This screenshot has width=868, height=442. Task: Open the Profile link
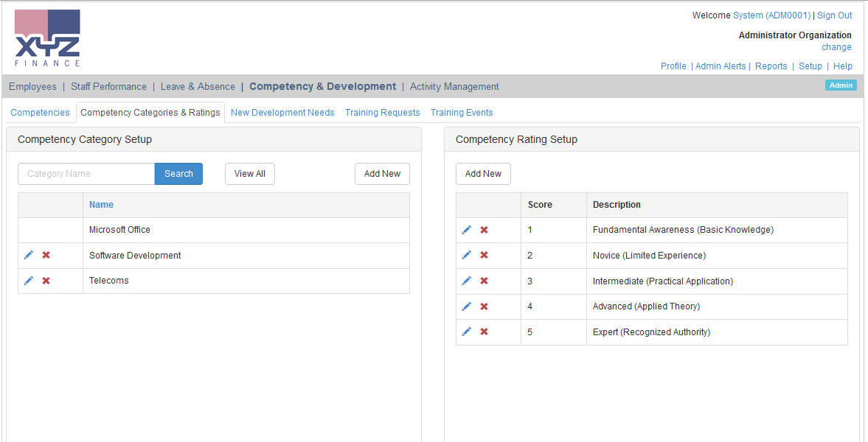(674, 66)
